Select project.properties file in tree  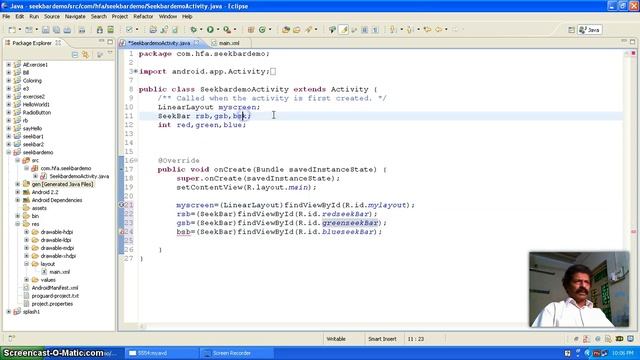[52, 304]
